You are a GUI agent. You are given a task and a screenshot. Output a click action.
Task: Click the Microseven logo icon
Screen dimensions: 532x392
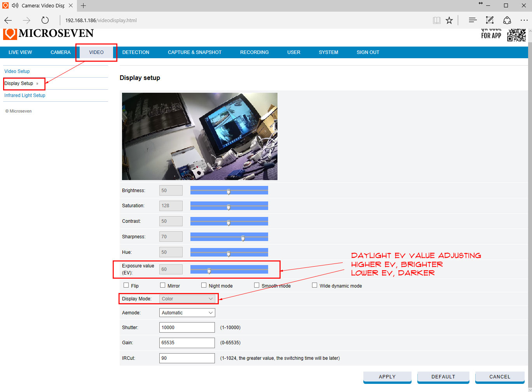click(x=10, y=34)
